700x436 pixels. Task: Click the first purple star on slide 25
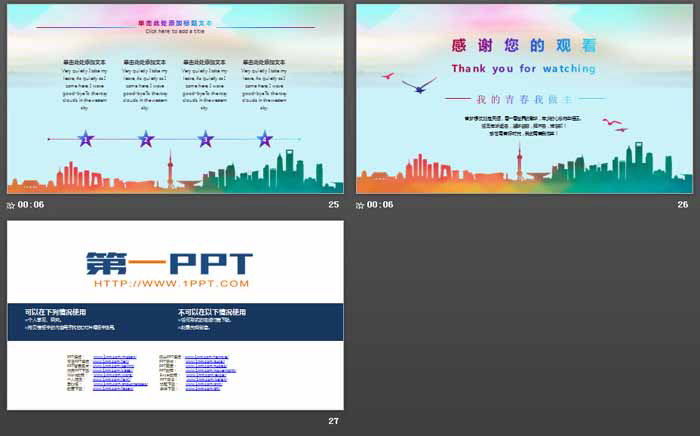coord(86,139)
